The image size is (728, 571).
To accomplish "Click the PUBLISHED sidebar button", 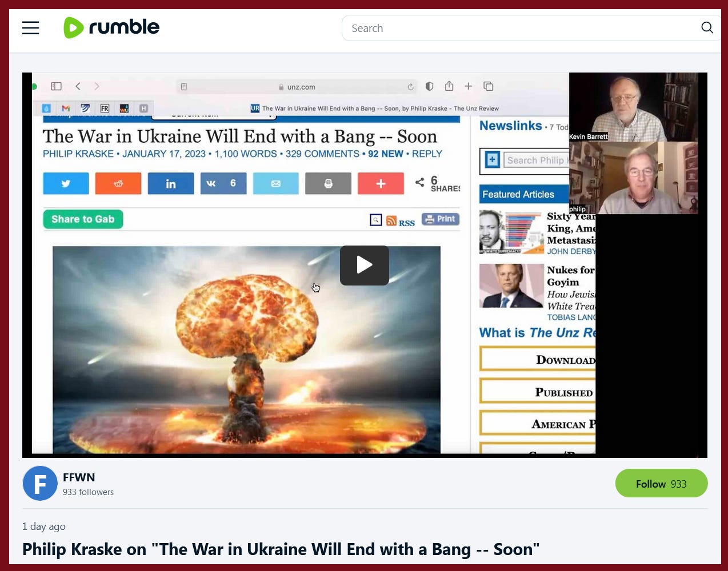I will (x=538, y=392).
